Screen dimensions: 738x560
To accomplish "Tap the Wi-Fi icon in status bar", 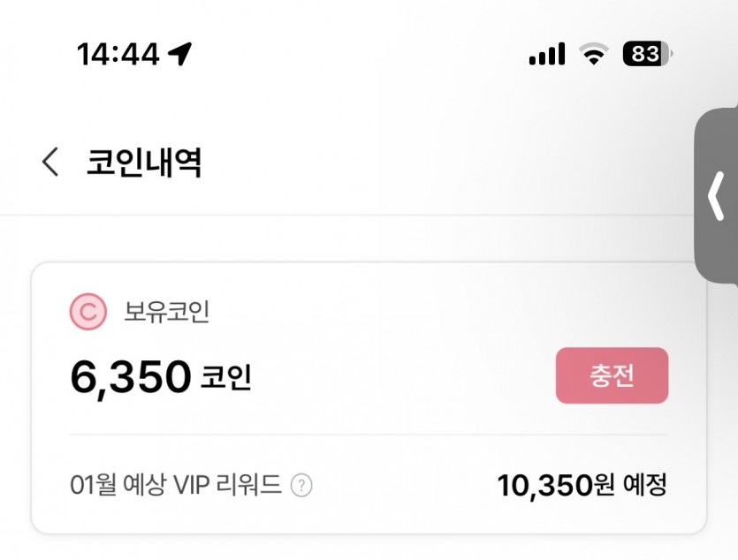I will 594,55.
